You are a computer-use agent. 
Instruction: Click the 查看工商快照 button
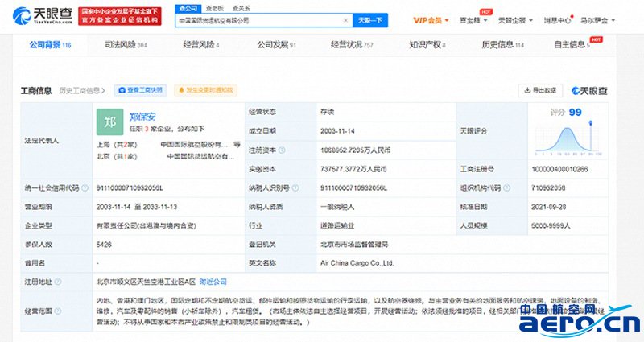tap(140, 90)
